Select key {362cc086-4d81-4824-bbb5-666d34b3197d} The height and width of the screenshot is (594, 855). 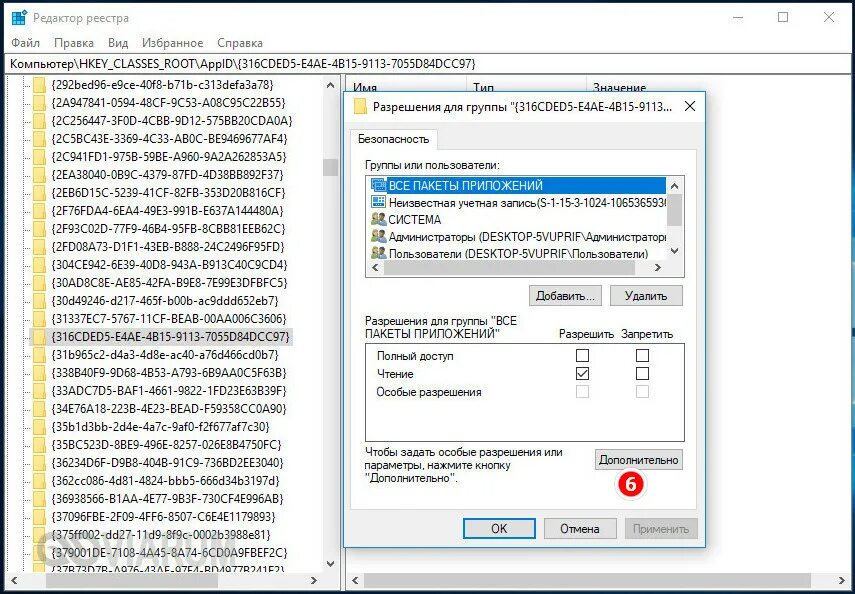pos(166,481)
